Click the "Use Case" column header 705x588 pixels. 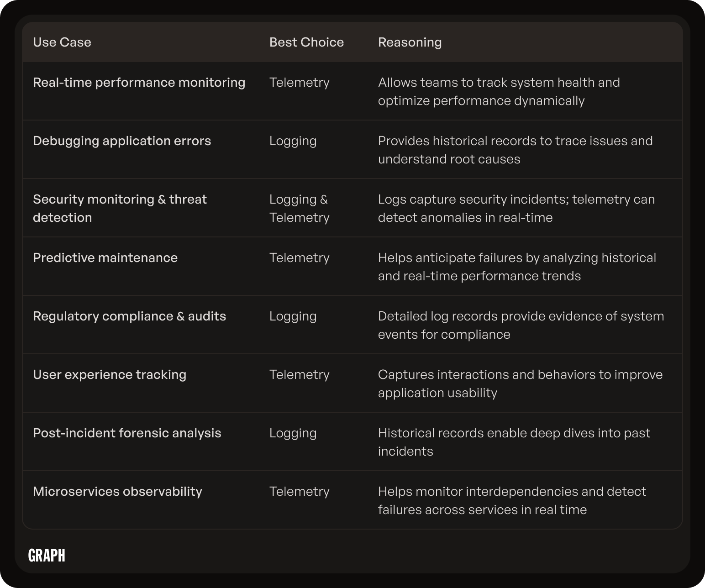62,42
